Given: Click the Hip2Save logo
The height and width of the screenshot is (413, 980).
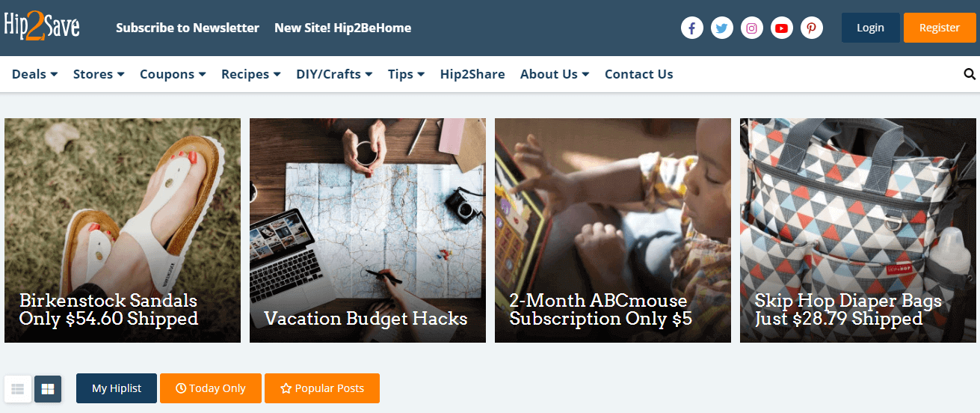Looking at the screenshot, I should click(42, 27).
